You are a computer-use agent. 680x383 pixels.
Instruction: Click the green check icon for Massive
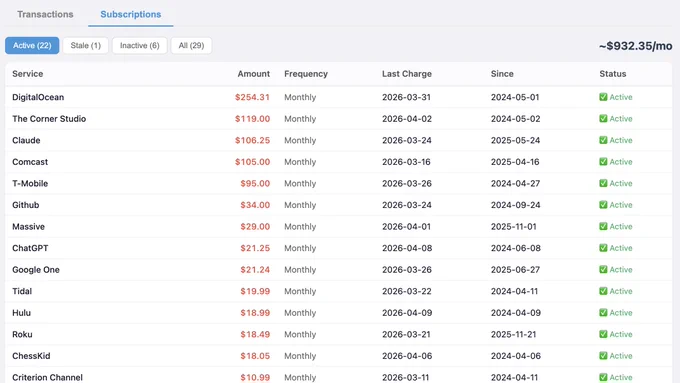pos(603,226)
